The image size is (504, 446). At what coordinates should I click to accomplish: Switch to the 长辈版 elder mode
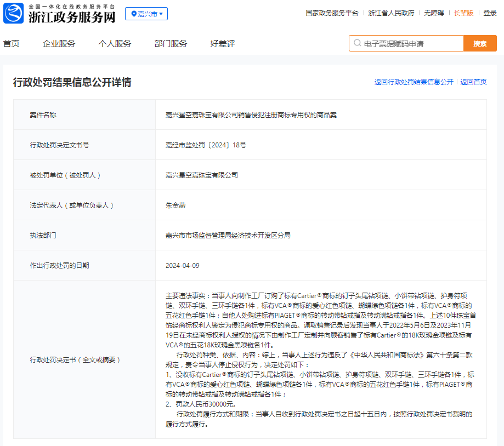(x=463, y=13)
